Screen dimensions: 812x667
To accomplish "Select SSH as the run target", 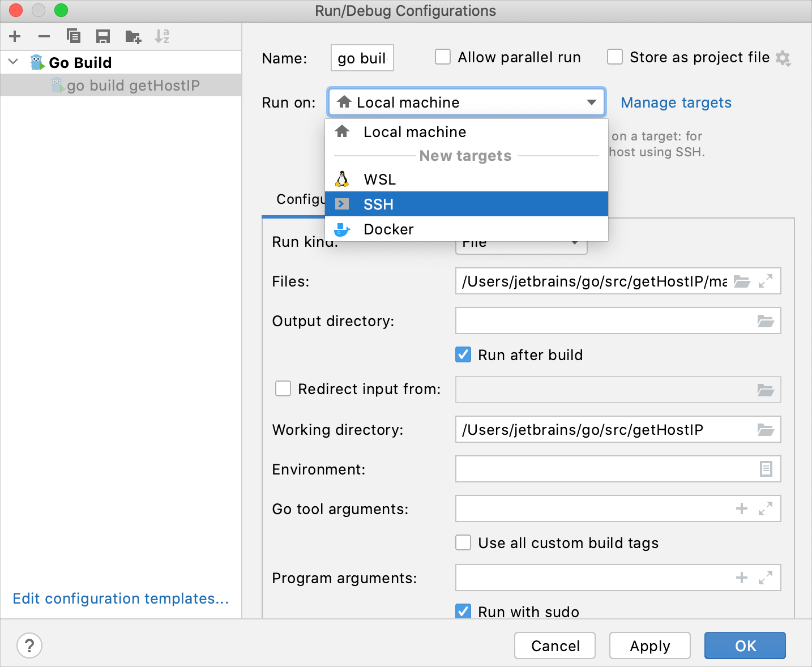I will tap(378, 204).
